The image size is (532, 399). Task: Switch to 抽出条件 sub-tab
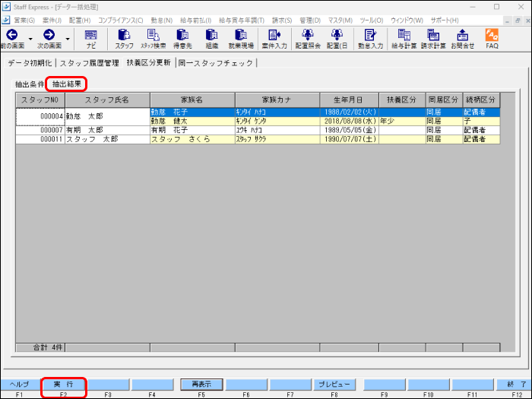30,84
